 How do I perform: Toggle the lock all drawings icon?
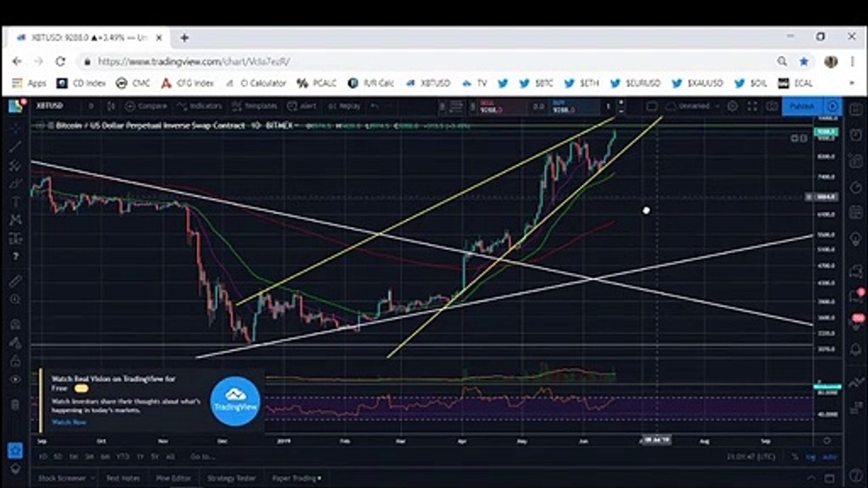tap(15, 361)
